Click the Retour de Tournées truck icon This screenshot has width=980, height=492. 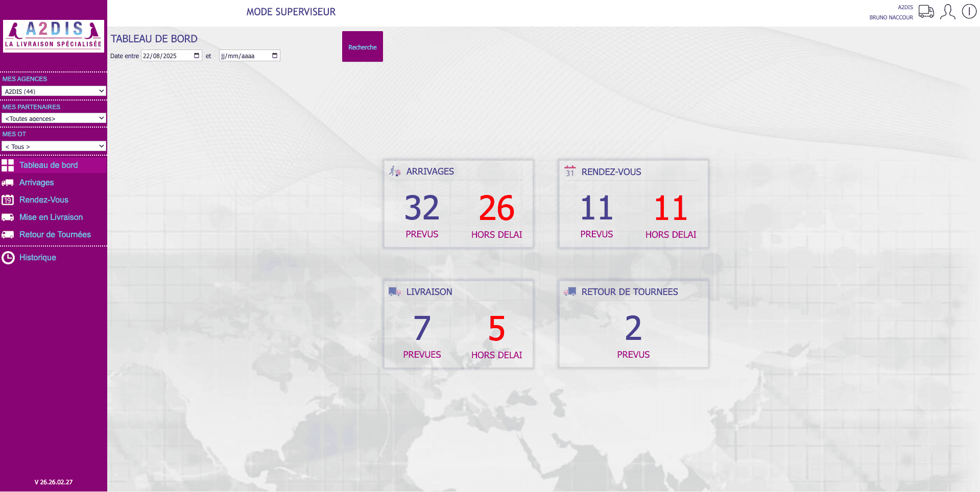[x=8, y=235]
